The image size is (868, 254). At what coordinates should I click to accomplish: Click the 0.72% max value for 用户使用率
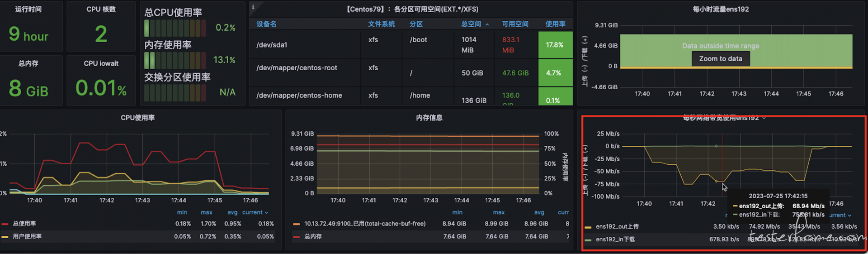(x=208, y=236)
